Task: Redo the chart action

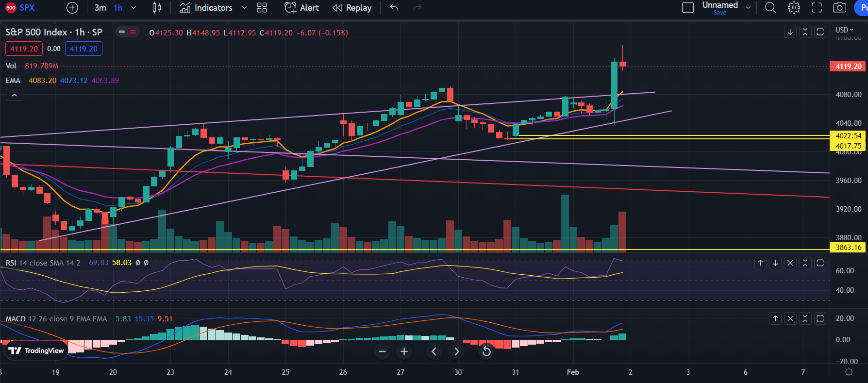Action: coord(417,8)
